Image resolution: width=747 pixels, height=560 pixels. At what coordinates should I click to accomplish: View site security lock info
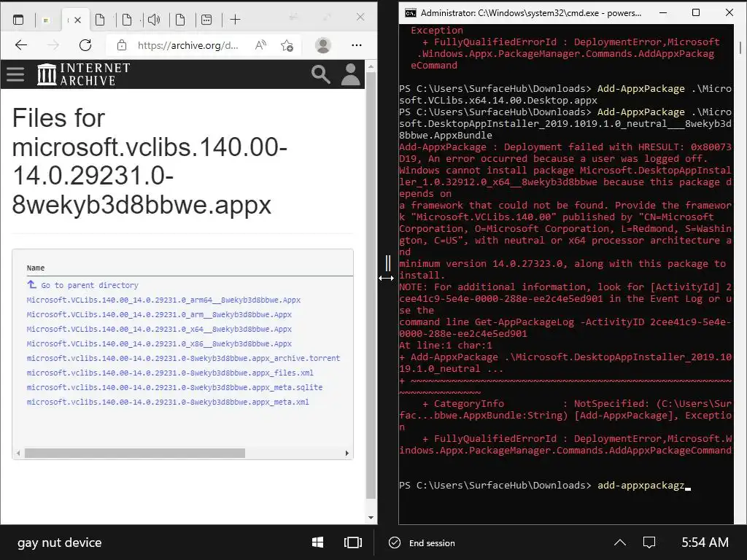point(122,45)
